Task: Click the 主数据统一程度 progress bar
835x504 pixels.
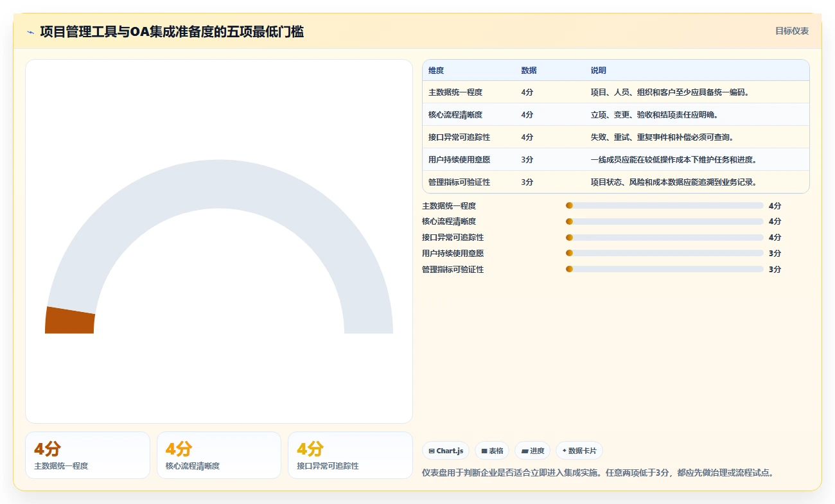Action: (665, 205)
